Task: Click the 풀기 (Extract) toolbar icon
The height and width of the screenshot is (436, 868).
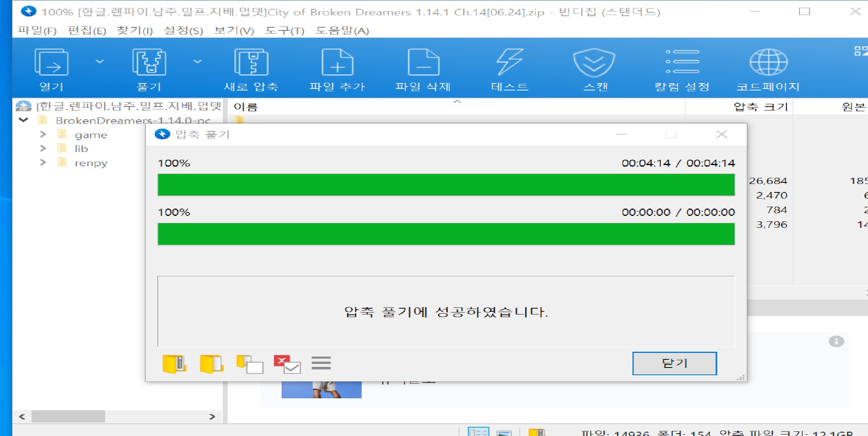Action: (x=149, y=62)
